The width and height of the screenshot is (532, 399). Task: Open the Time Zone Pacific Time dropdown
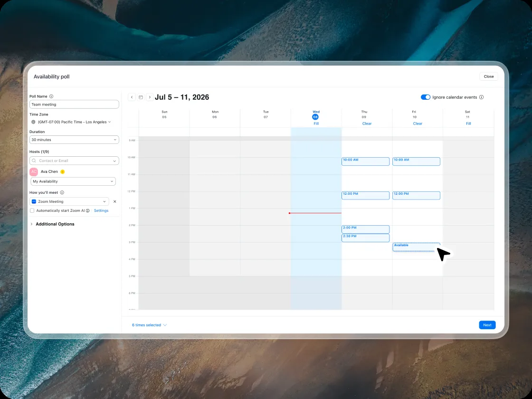71,122
